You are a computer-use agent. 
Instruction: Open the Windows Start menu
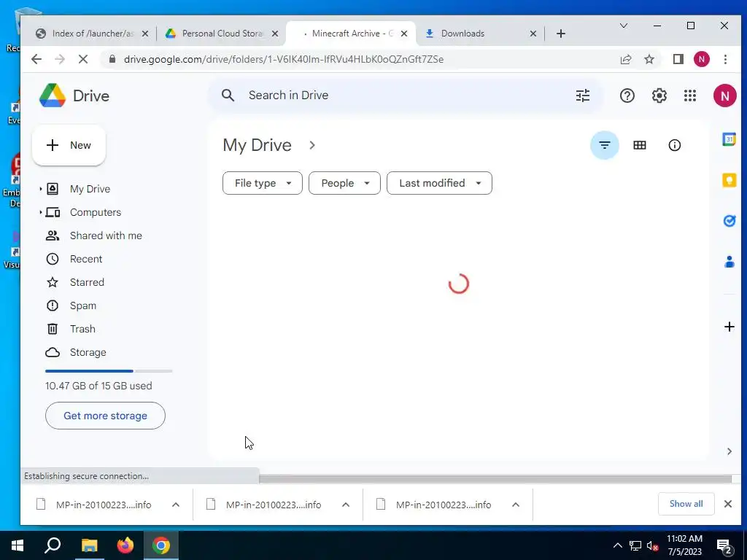18,545
